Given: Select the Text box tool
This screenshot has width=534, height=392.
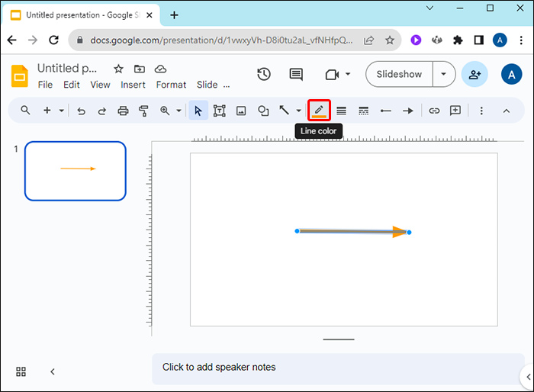Looking at the screenshot, I should point(220,111).
